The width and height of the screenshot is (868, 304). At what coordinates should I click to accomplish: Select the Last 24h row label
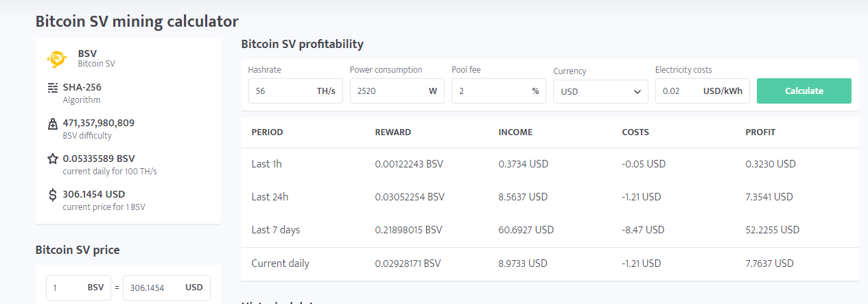click(x=270, y=197)
